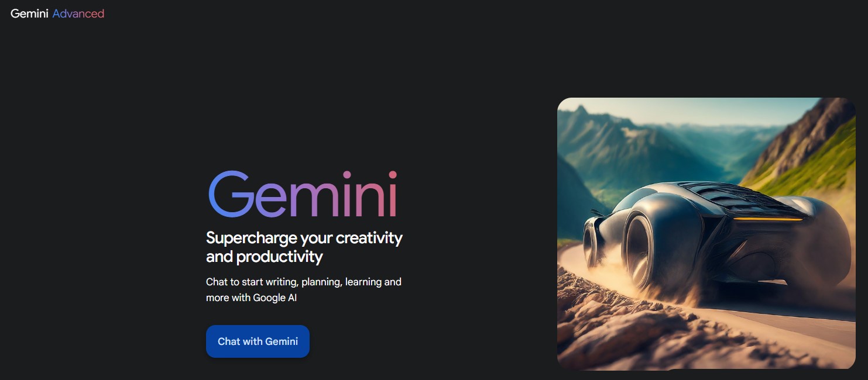Click the pink letter 'i' ending Gemini logo
The image size is (868, 380).
click(392, 194)
